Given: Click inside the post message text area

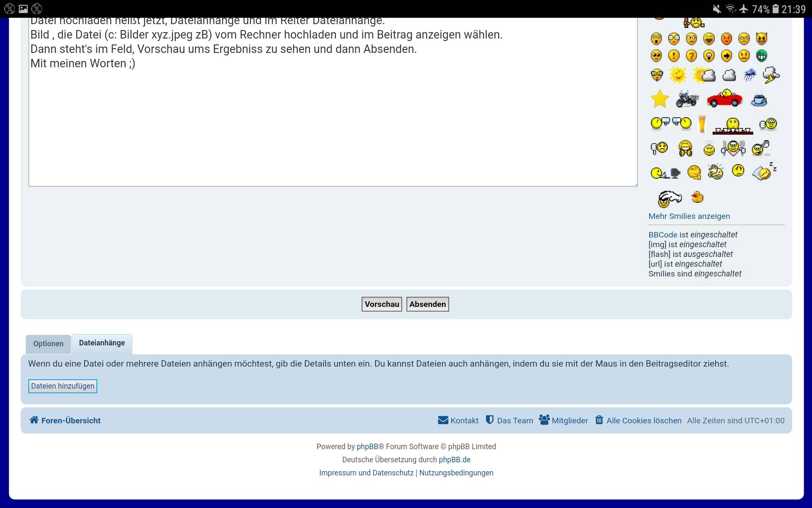Looking at the screenshot, I should point(332,127).
